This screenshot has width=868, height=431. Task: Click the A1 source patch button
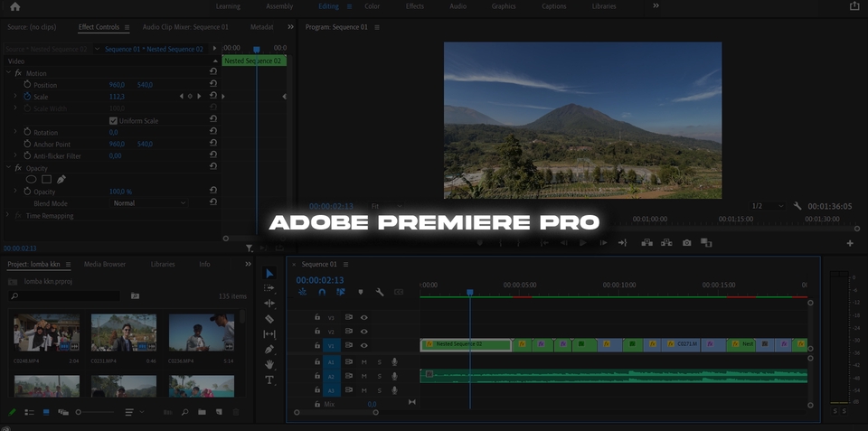pyautogui.click(x=332, y=361)
